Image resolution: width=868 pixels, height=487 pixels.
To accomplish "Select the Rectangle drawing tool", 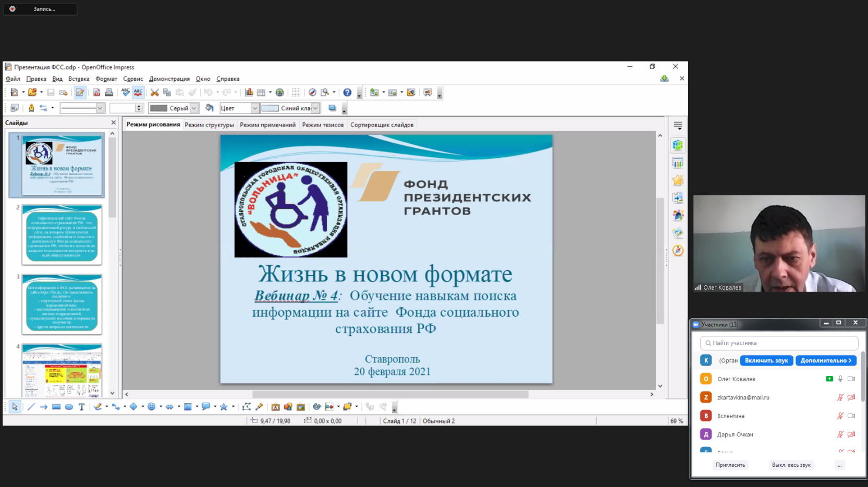I will [56, 407].
